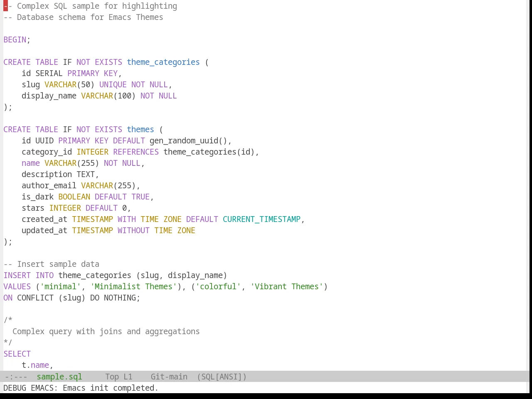Click the SELECT keyword
Viewport: 532px width, 399px height.
[17, 354]
